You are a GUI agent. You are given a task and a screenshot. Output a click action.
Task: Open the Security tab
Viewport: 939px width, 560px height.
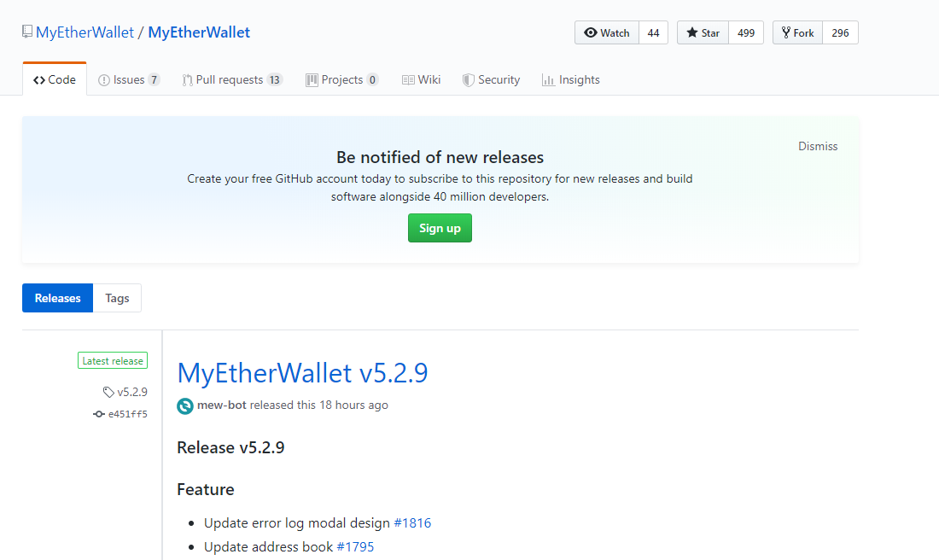(491, 79)
